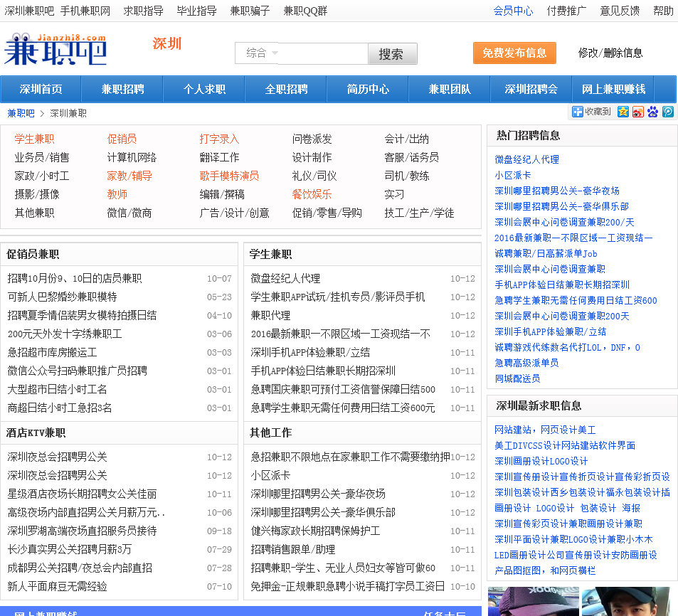The width and height of the screenshot is (678, 616).
Task: Choose the 促销员 category
Action: click(122, 139)
